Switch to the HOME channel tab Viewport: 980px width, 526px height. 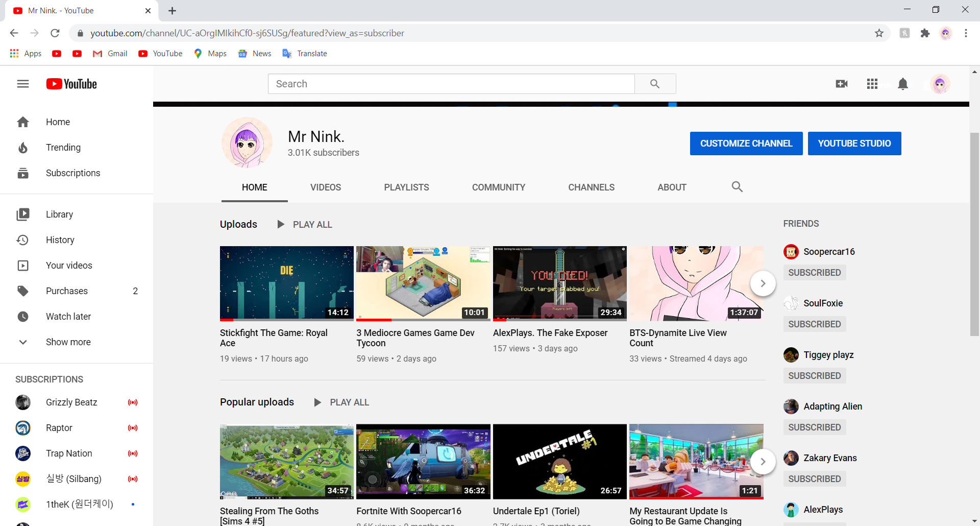(255, 187)
